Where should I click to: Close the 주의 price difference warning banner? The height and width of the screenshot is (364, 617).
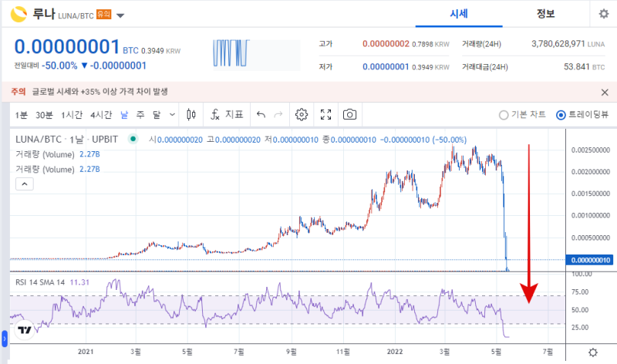[605, 93]
